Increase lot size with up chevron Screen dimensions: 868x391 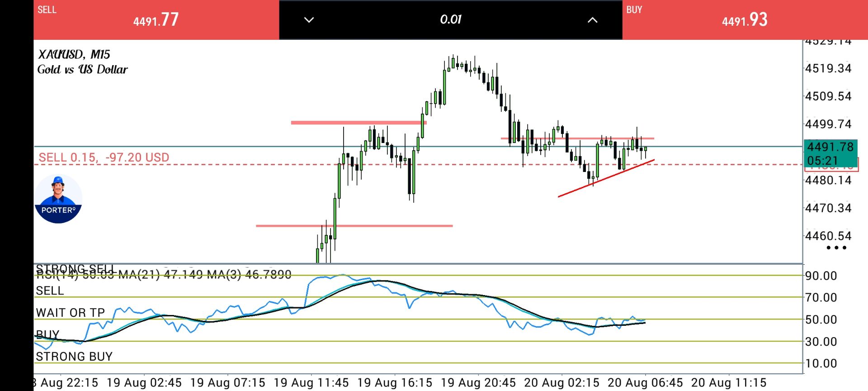click(x=592, y=20)
